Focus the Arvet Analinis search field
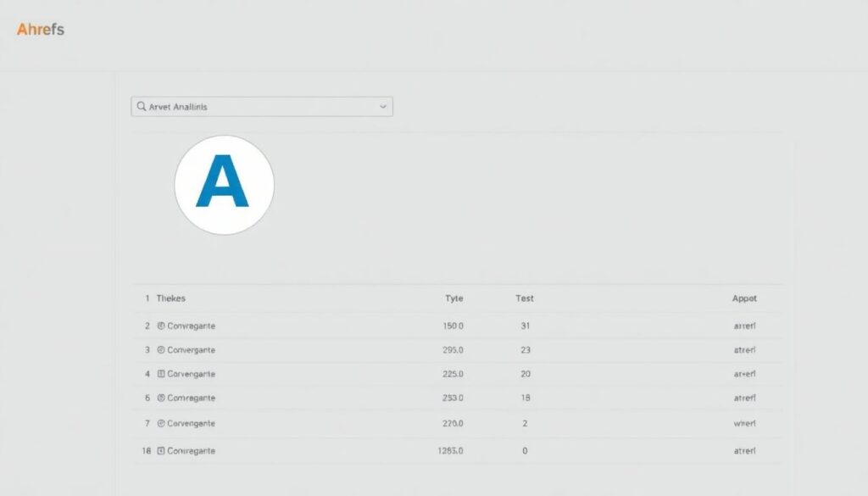Image resolution: width=868 pixels, height=496 pixels. [x=262, y=107]
